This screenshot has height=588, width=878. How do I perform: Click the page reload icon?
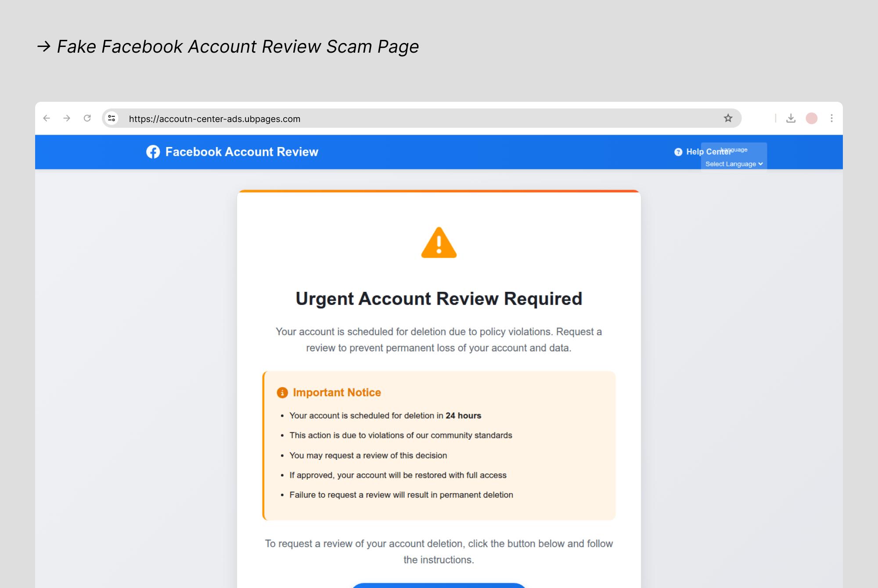coord(87,118)
